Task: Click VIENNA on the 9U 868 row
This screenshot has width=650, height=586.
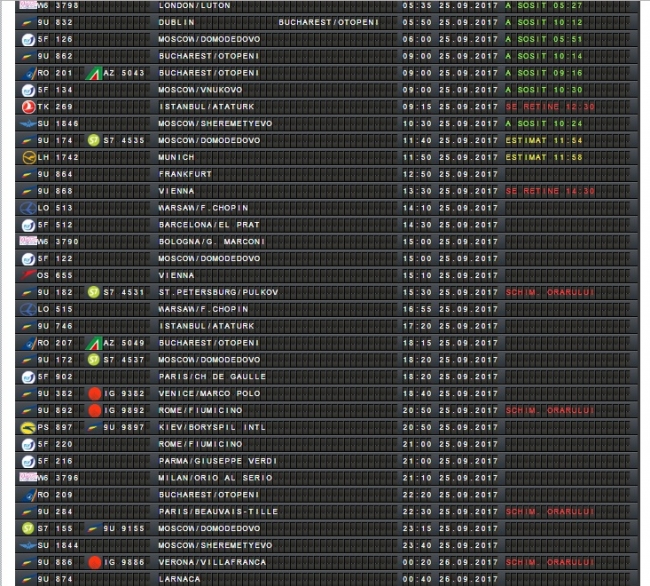Action: pyautogui.click(x=177, y=191)
